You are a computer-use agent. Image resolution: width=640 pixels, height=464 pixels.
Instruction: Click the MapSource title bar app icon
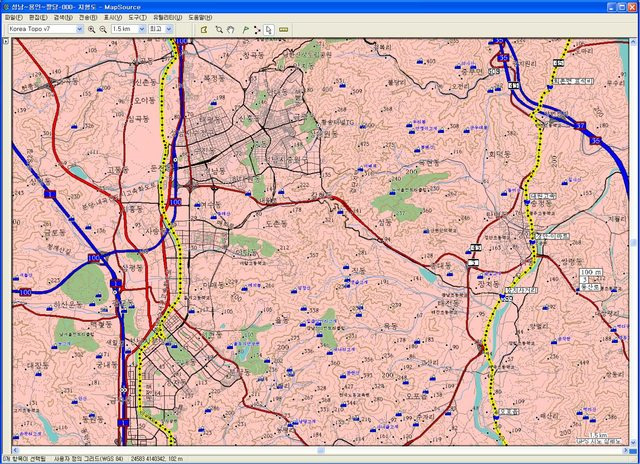coord(6,7)
